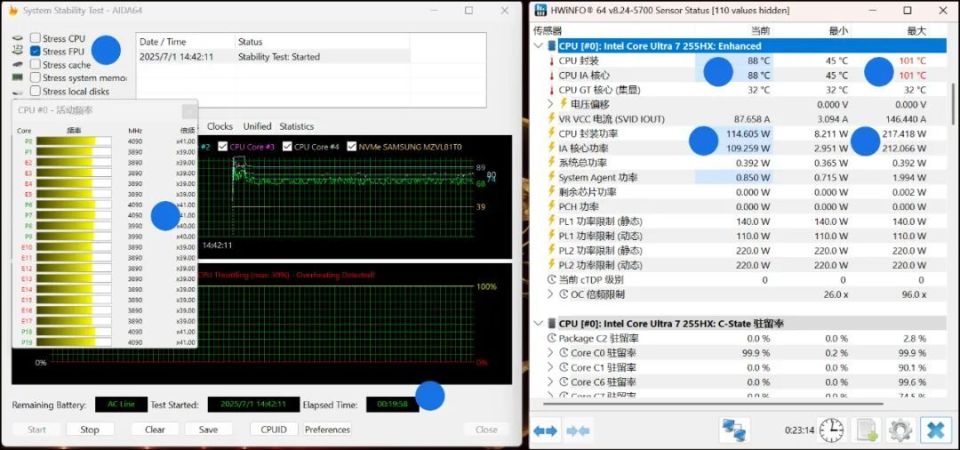Click lightning icon of IA 核心功率 row
Image resolution: width=960 pixels, height=450 pixels.
[552, 148]
